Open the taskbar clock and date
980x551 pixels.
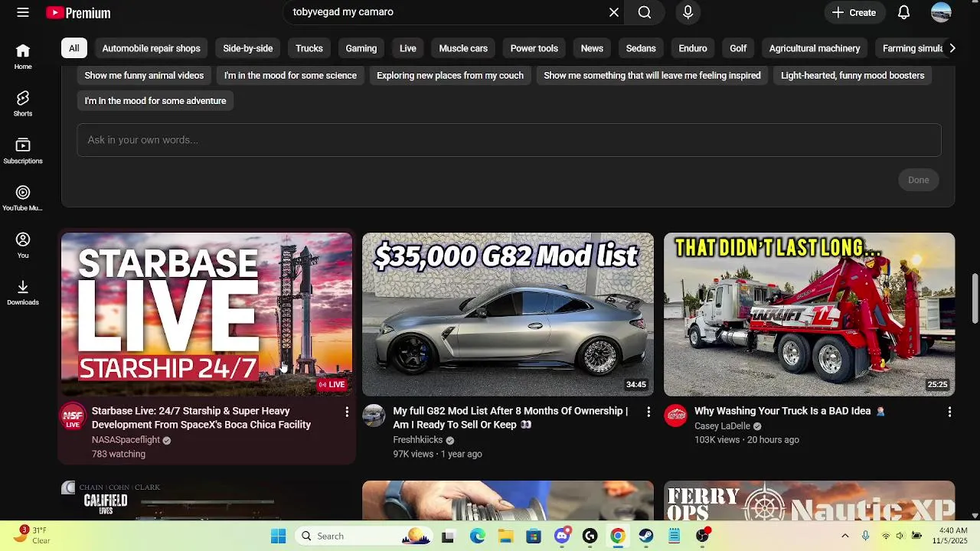(953, 536)
